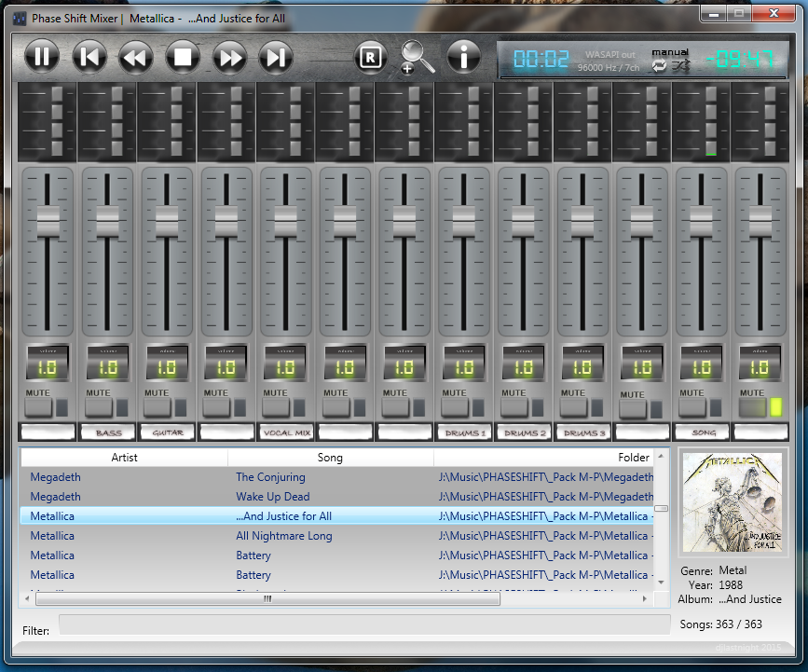The height and width of the screenshot is (672, 808).
Task: Mute the GUITAR channel
Action: coord(157,408)
